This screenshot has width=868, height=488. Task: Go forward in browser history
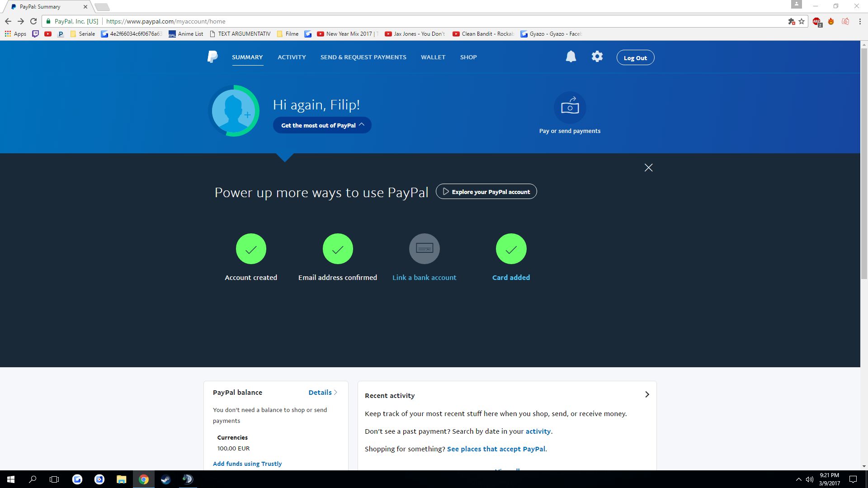pyautogui.click(x=21, y=21)
